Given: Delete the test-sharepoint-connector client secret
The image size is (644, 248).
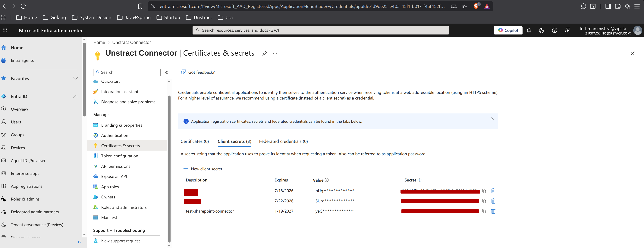Looking at the screenshot, I should 493,211.
